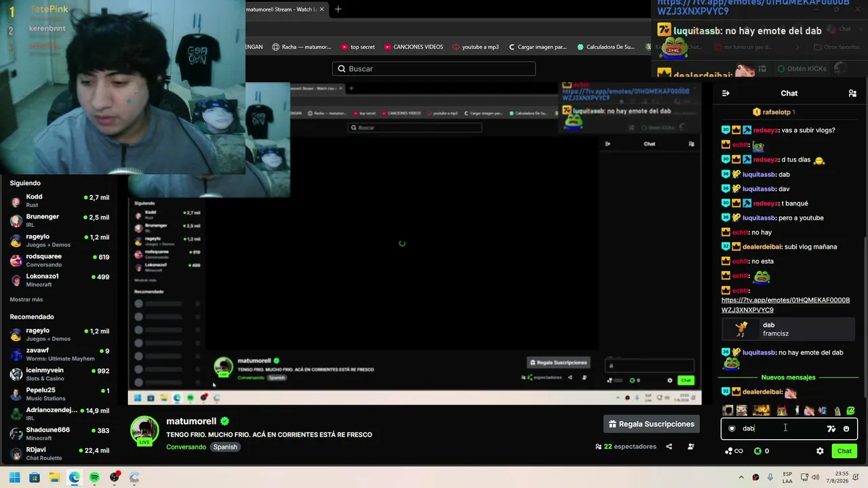868x488 pixels.
Task: Open rodsquaree's channel in the sidebar
Action: tap(60, 260)
